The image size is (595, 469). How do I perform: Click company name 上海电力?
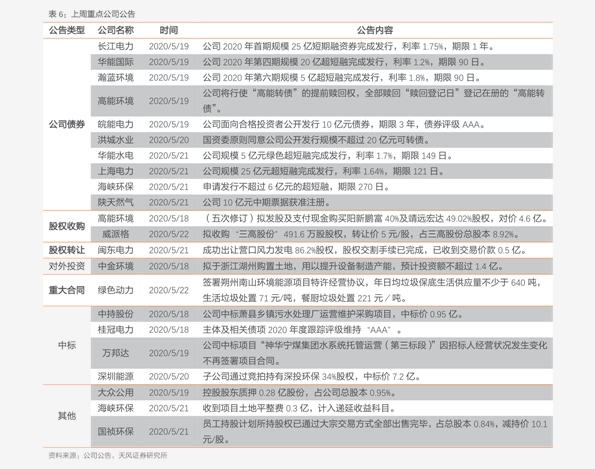[x=116, y=171]
